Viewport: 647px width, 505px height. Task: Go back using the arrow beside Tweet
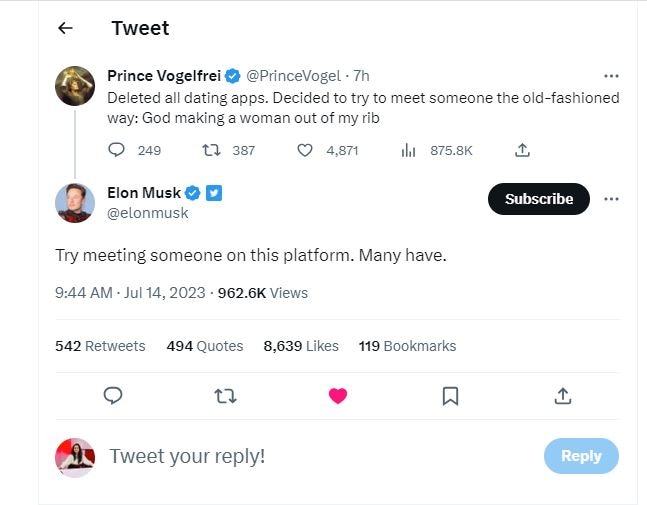[65, 28]
